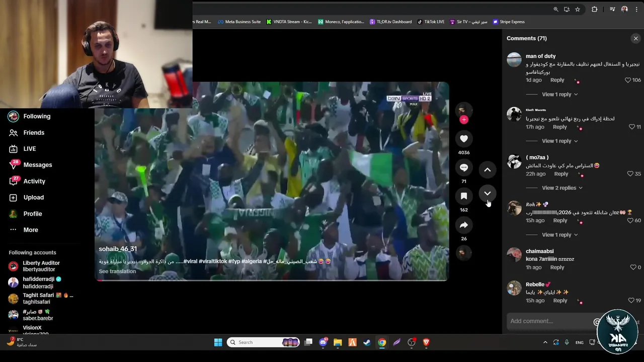The width and height of the screenshot is (644, 362).
Task: Open TL;DR.tv Dashboard bookmark
Action: pos(391,22)
